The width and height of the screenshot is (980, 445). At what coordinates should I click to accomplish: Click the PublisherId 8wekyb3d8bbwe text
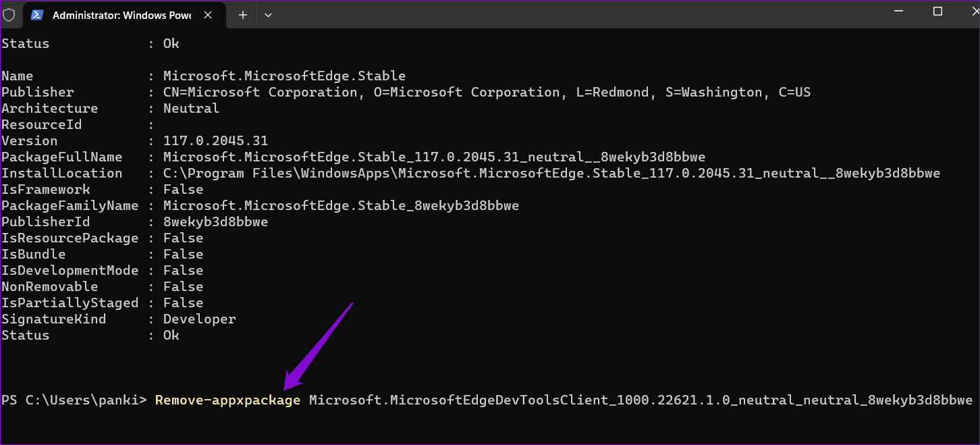215,221
